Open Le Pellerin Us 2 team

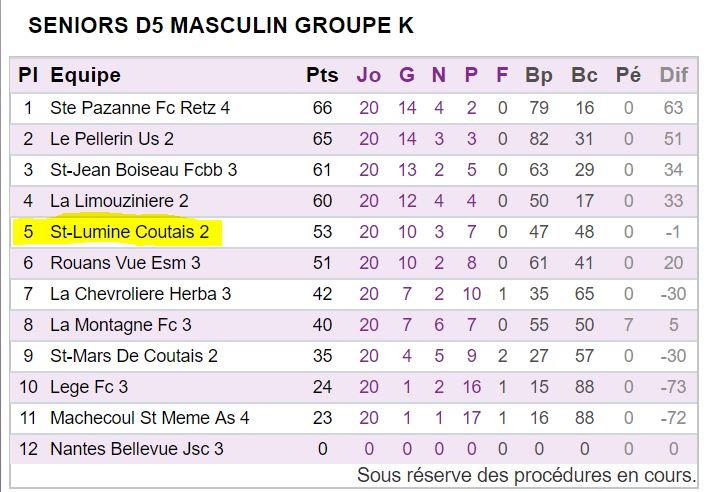coord(112,139)
